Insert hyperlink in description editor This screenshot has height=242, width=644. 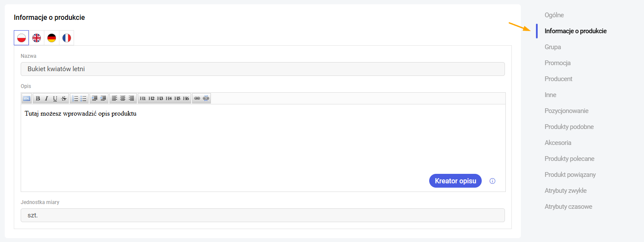point(197,98)
